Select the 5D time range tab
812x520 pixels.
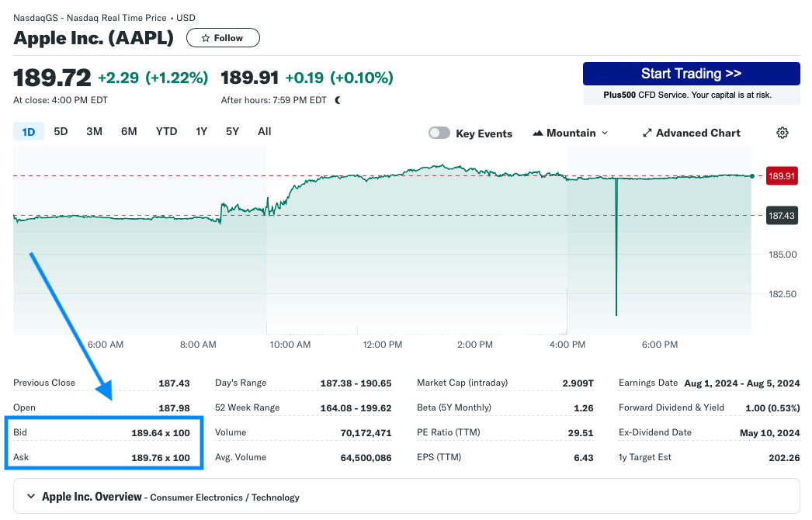[61, 132]
